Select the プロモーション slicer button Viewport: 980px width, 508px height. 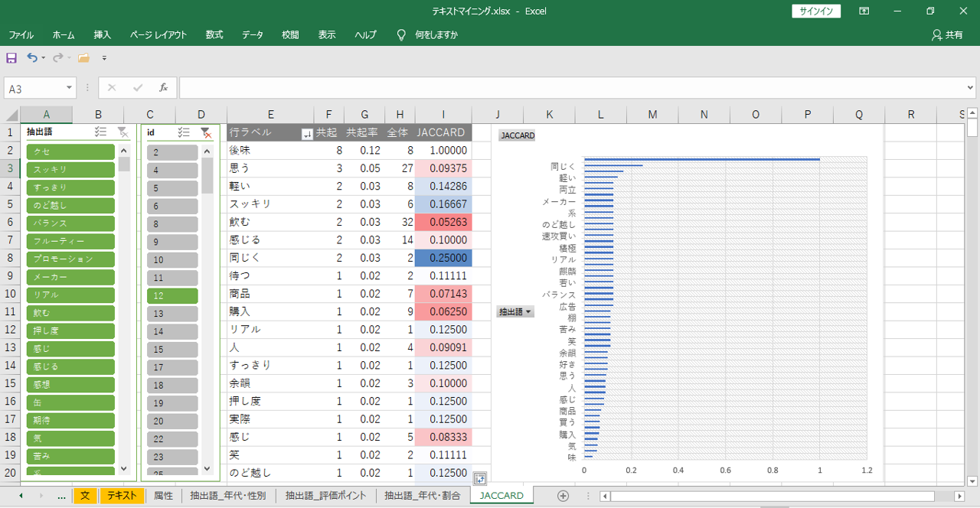point(70,259)
